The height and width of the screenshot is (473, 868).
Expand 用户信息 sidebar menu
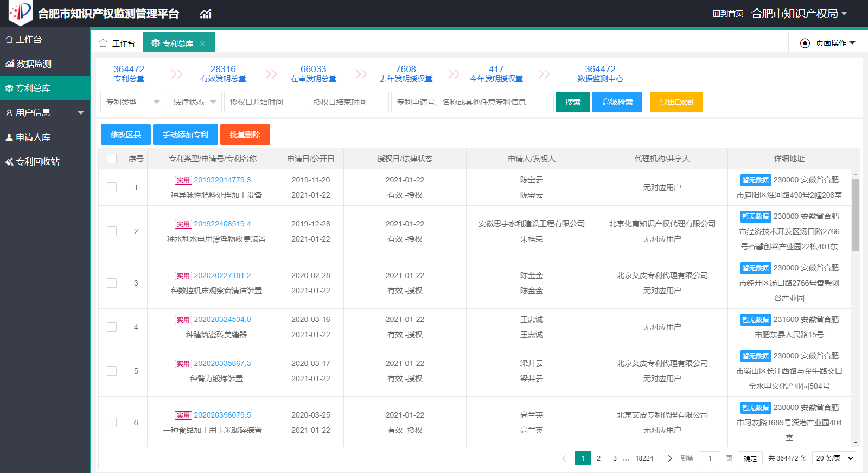[x=44, y=113]
